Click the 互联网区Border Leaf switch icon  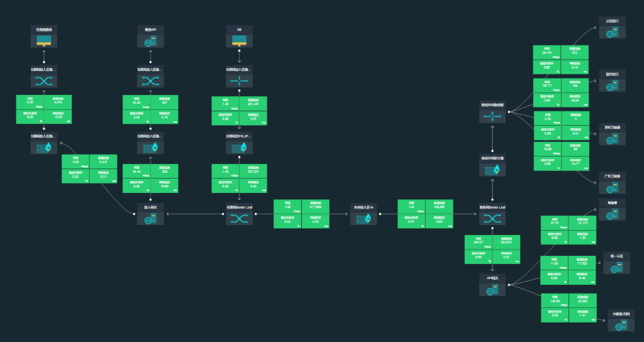[239, 218]
